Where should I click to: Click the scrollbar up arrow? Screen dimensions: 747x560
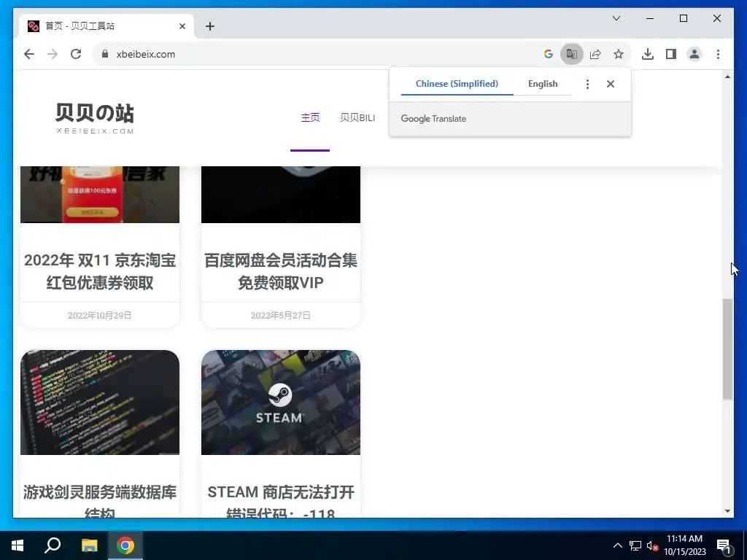[727, 76]
